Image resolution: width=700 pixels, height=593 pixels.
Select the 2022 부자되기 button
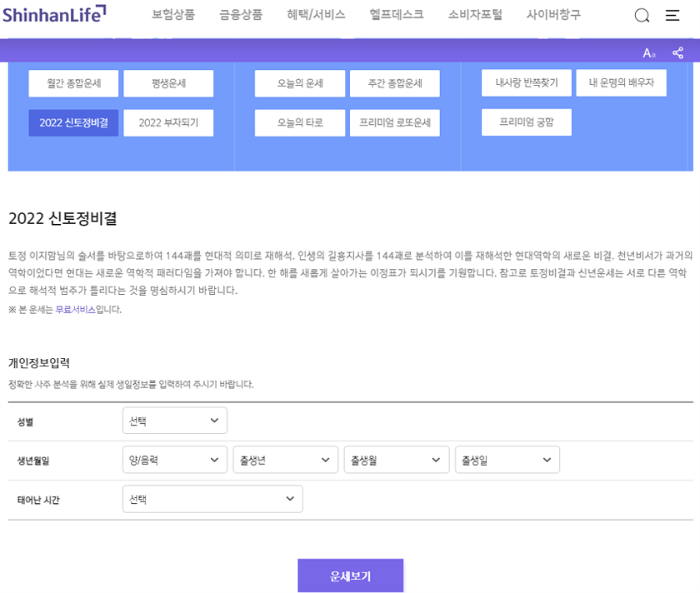(x=168, y=122)
